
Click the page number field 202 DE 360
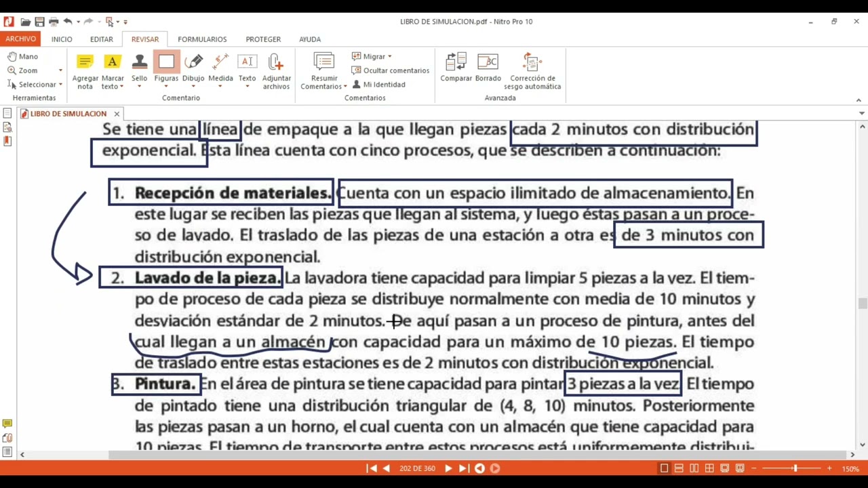click(417, 468)
